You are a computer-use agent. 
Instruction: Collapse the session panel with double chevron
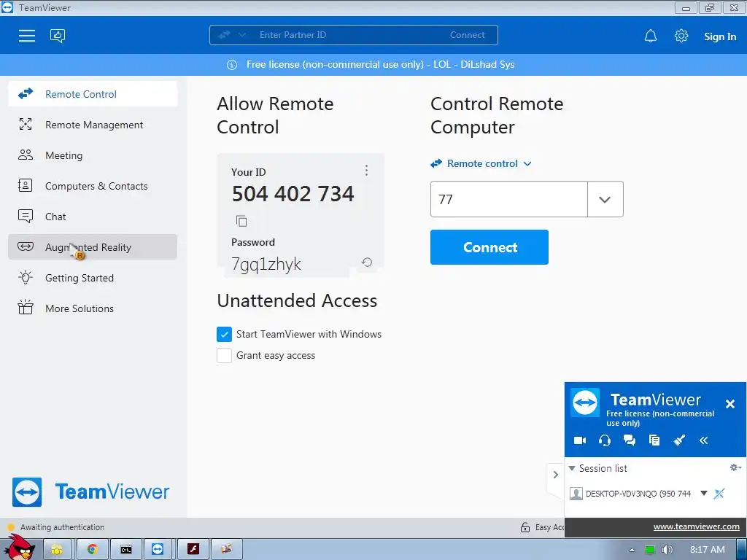[704, 440]
